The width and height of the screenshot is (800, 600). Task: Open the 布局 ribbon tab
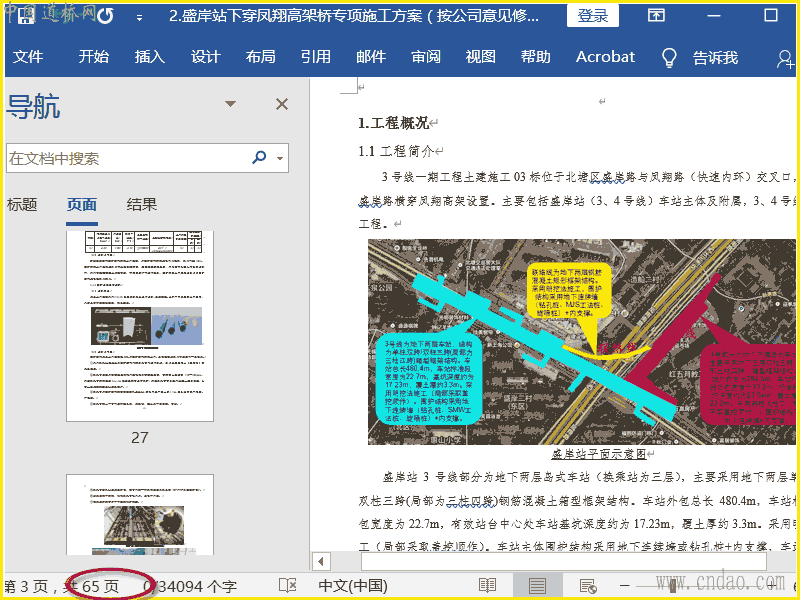point(260,57)
